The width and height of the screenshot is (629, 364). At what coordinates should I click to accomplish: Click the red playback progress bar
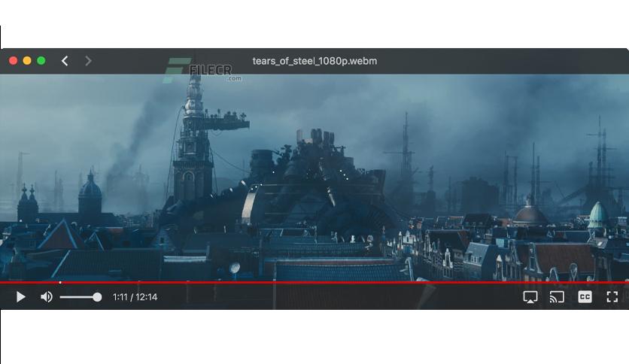click(x=314, y=283)
